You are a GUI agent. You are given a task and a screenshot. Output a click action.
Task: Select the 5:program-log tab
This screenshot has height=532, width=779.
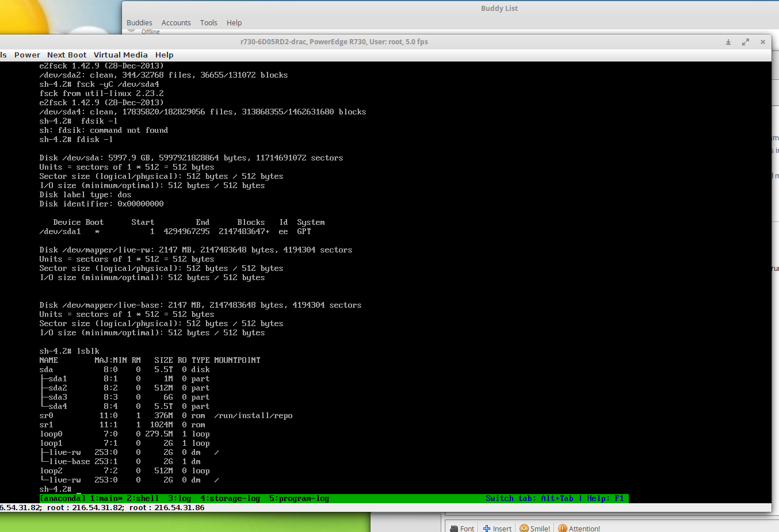pyautogui.click(x=299, y=499)
